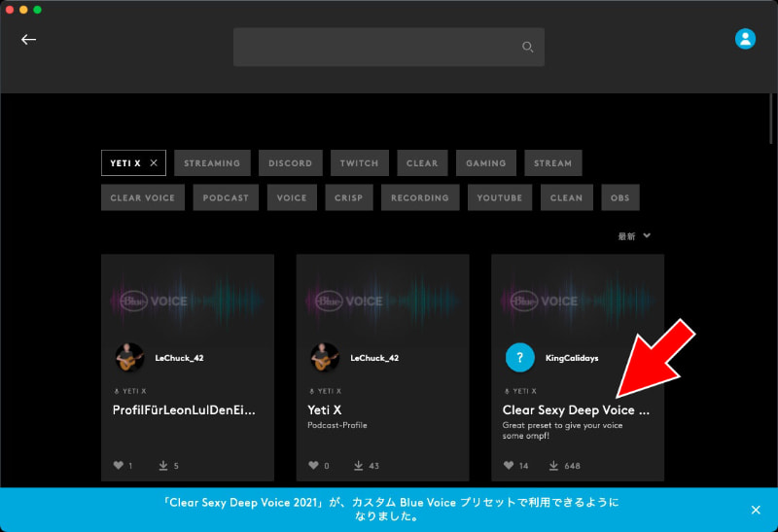Open the Yeti X preset title
This screenshot has width=778, height=532.
click(x=325, y=410)
